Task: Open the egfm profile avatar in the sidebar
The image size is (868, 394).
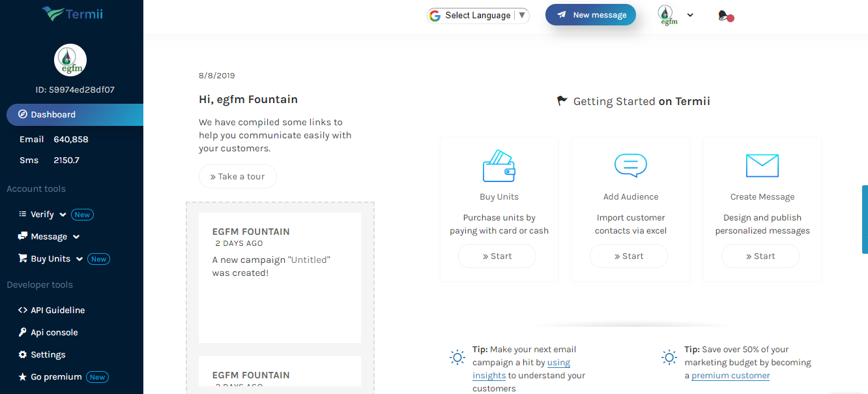Action: (x=70, y=60)
